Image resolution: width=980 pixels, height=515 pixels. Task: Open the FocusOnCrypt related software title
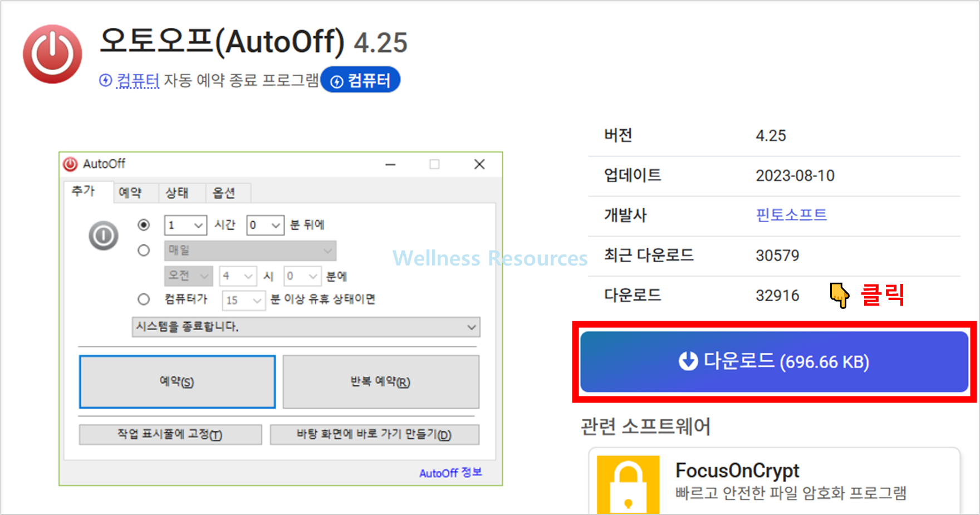tap(737, 471)
